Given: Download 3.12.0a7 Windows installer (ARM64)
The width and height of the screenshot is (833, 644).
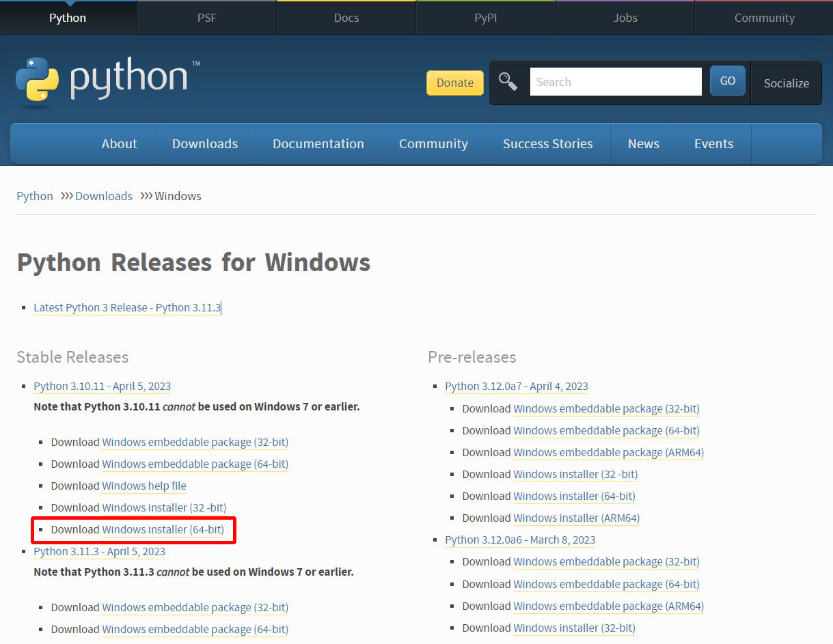Looking at the screenshot, I should click(576, 518).
